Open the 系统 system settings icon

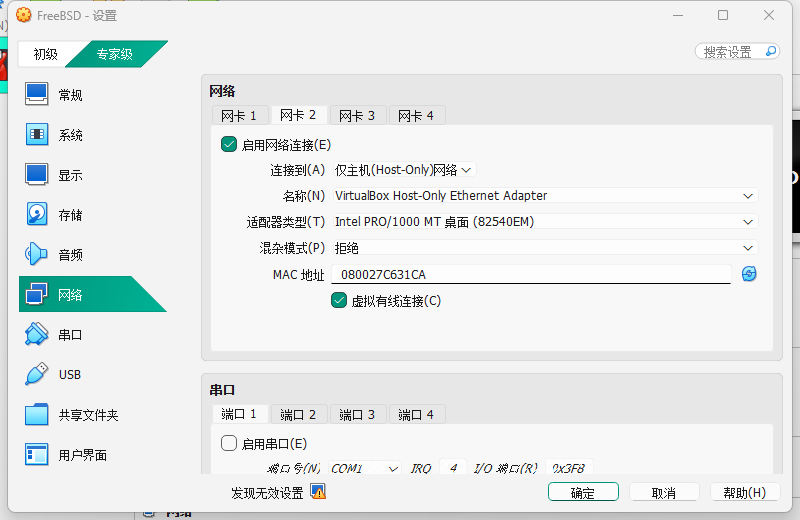click(x=37, y=134)
